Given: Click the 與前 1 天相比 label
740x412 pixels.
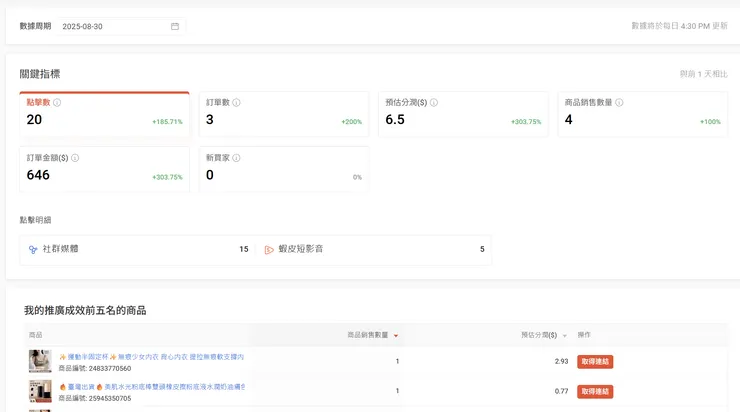Looking at the screenshot, I should 703,74.
